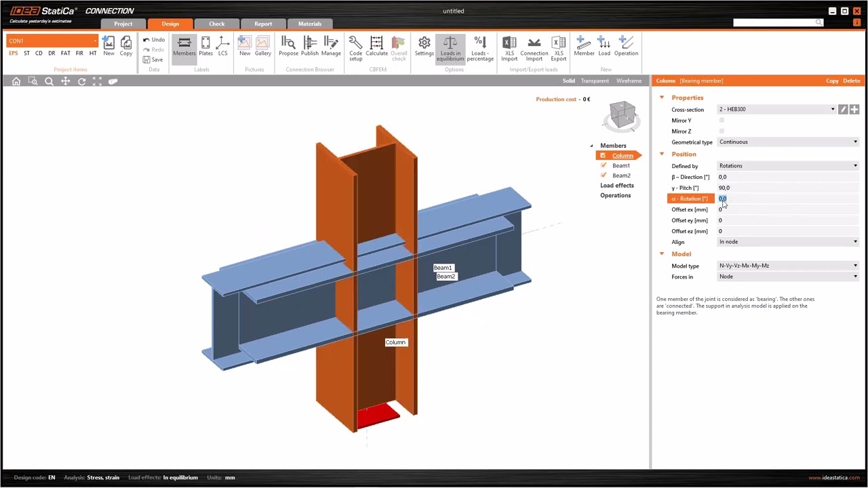Add a new Load
The width and height of the screenshot is (868, 488).
pos(604,46)
